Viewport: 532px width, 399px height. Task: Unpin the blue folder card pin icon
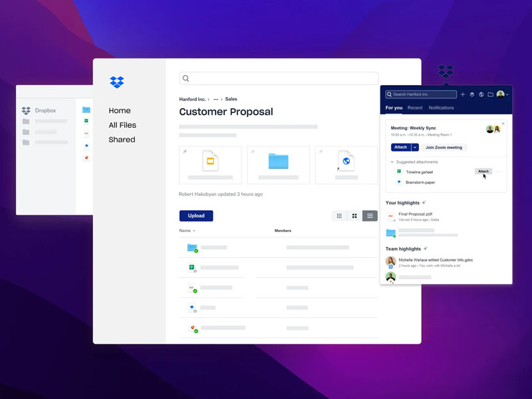(x=253, y=152)
